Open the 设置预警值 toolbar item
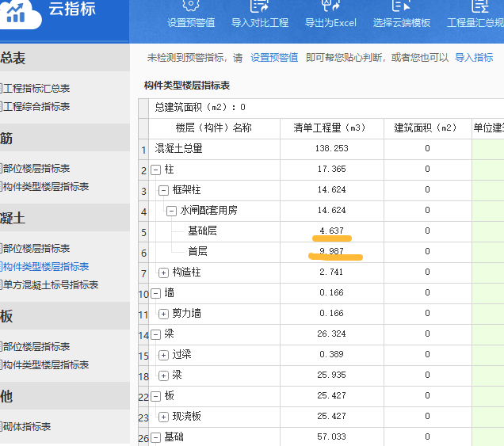Image resolution: width=504 pixels, height=446 pixels. coord(191,14)
